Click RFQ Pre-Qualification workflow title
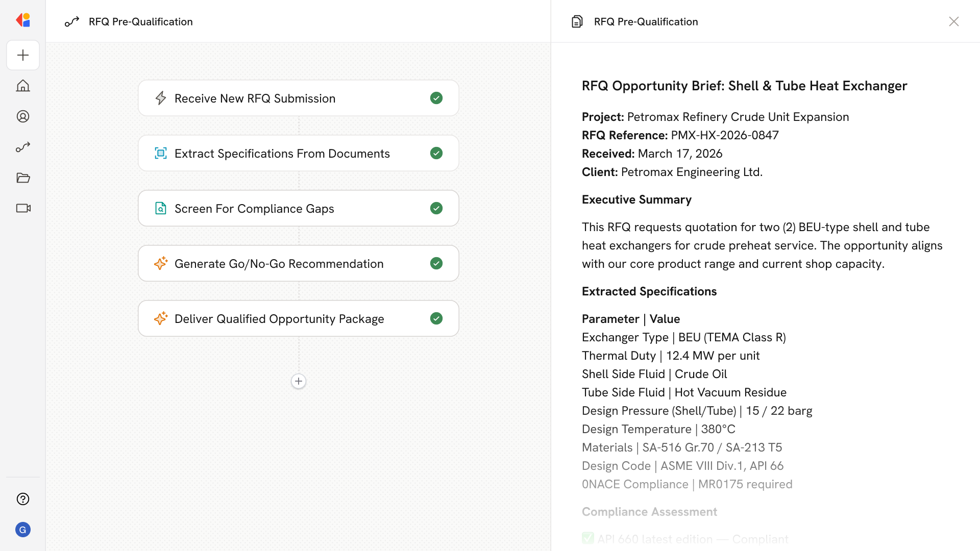The width and height of the screenshot is (980, 551). 140,21
